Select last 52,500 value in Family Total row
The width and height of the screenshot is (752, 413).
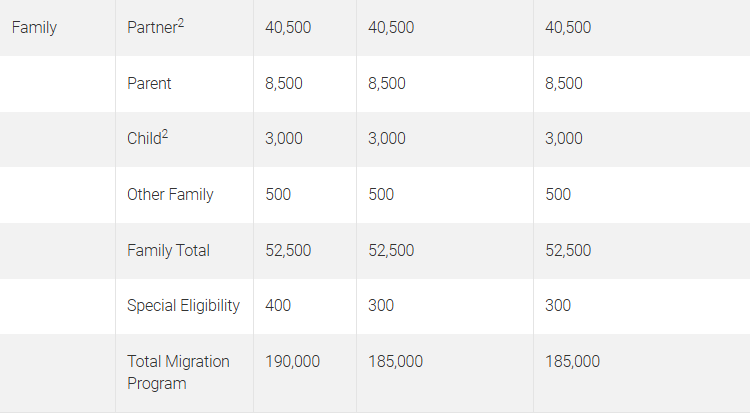point(568,251)
